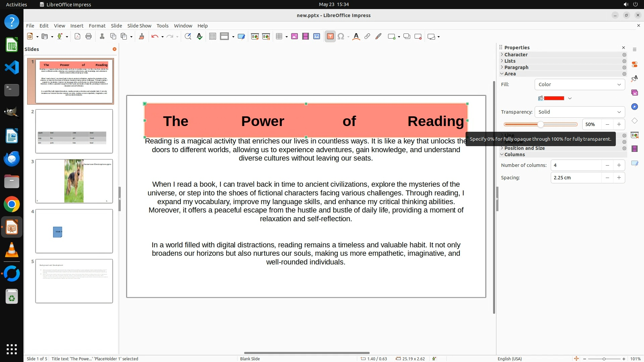This screenshot has width=644, height=362.
Task: Toggle the Display Grid icon
Action: pos(212,37)
